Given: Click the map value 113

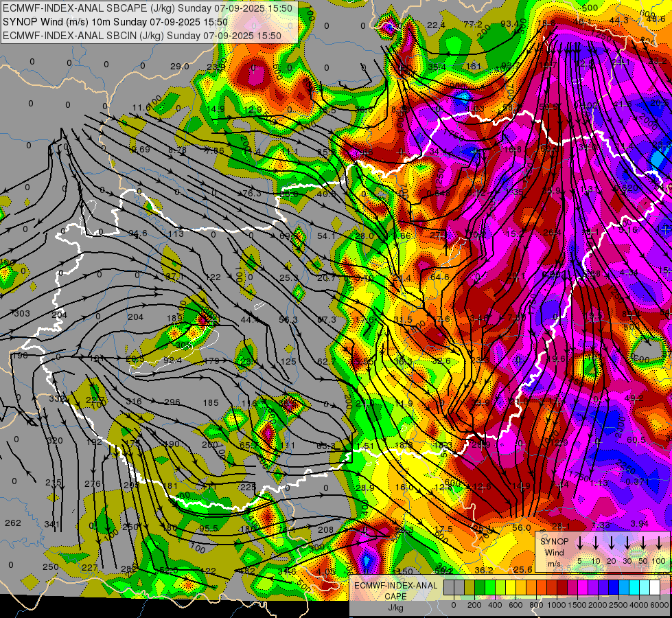Looking at the screenshot, I should 176,234.
